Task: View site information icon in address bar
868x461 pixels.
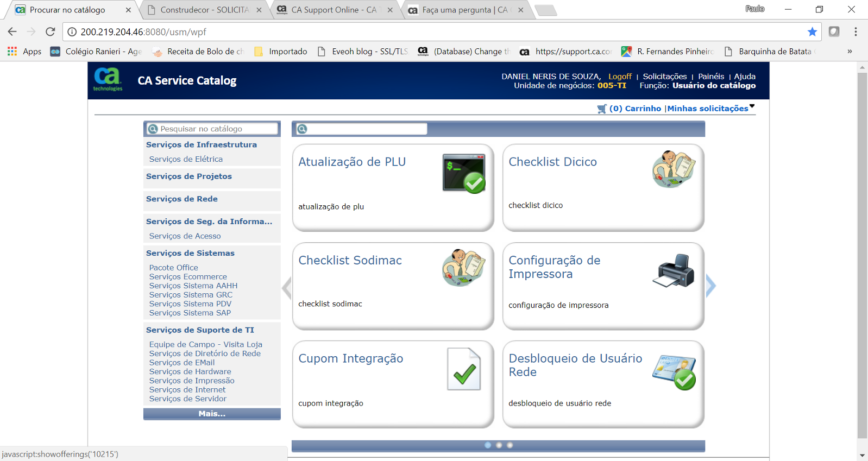Action: pyautogui.click(x=72, y=32)
